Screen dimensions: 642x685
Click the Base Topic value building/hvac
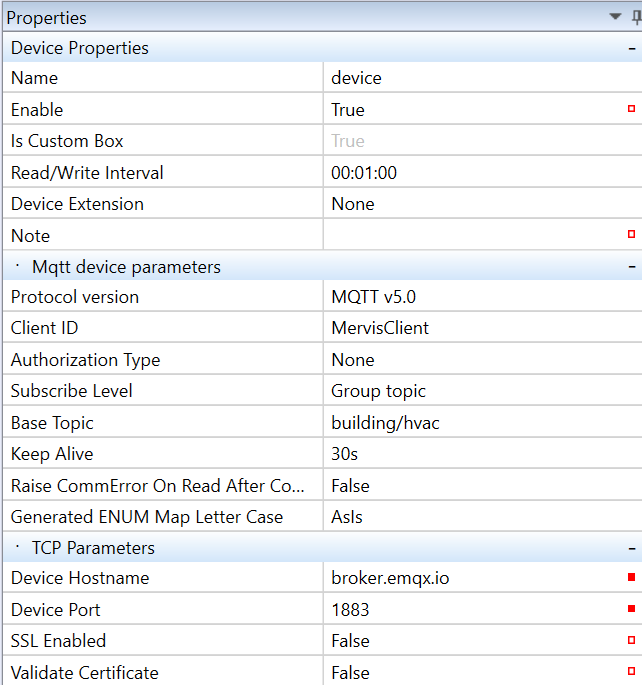[x=385, y=423]
